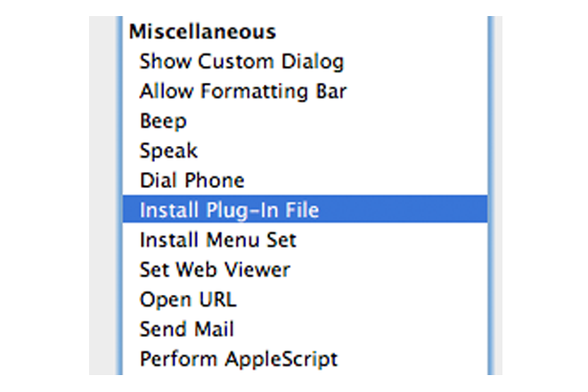Screen dimensions: 588x392
Task: Choose the Perform AppleScript step
Action: (239, 359)
